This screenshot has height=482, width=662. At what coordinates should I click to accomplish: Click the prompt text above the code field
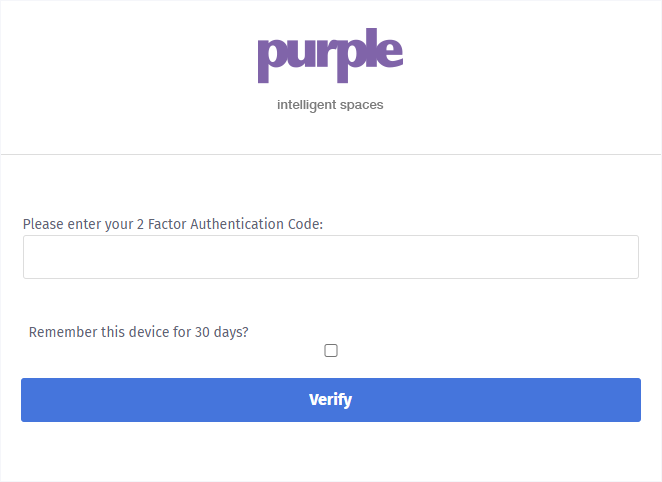tap(172, 224)
